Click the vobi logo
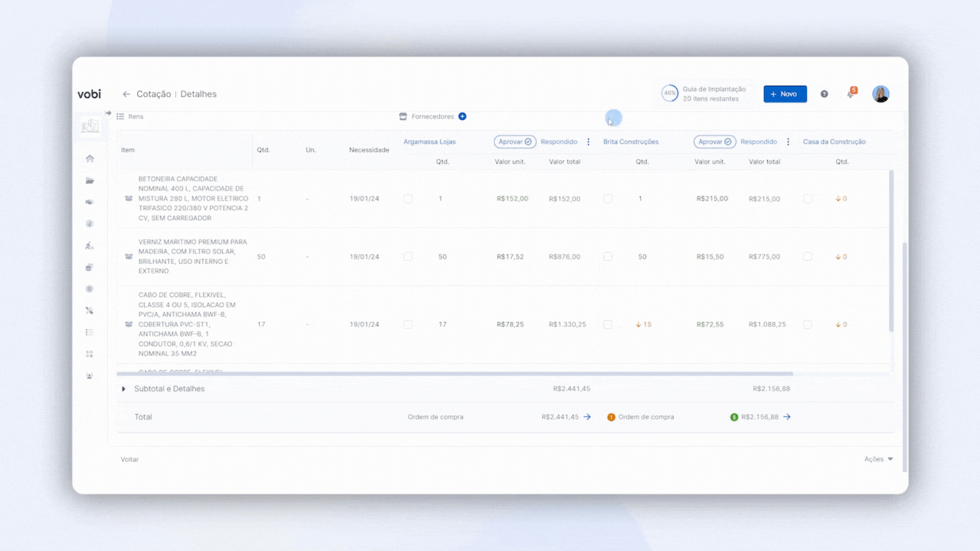The height and width of the screenshot is (551, 980). (89, 94)
